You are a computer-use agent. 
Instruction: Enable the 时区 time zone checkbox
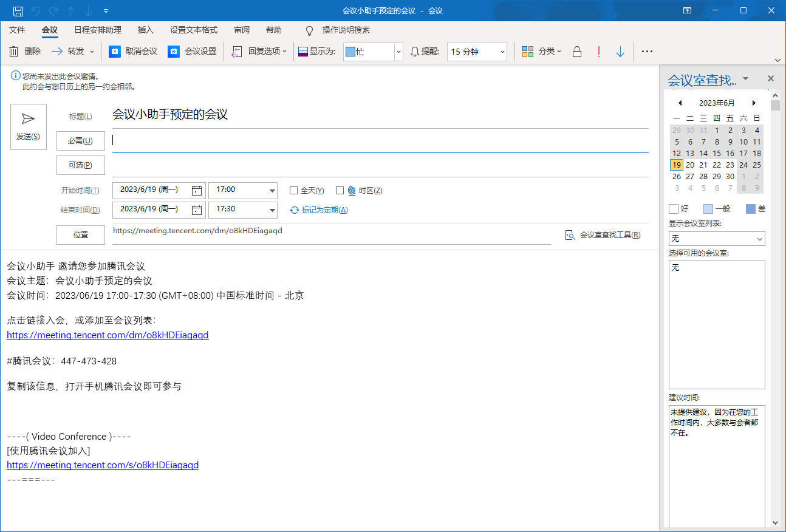point(340,190)
